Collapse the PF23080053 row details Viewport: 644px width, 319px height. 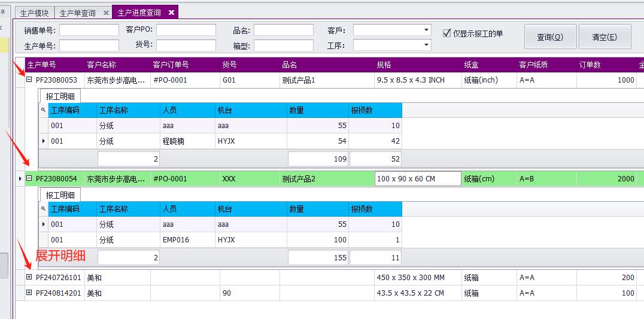29,80
